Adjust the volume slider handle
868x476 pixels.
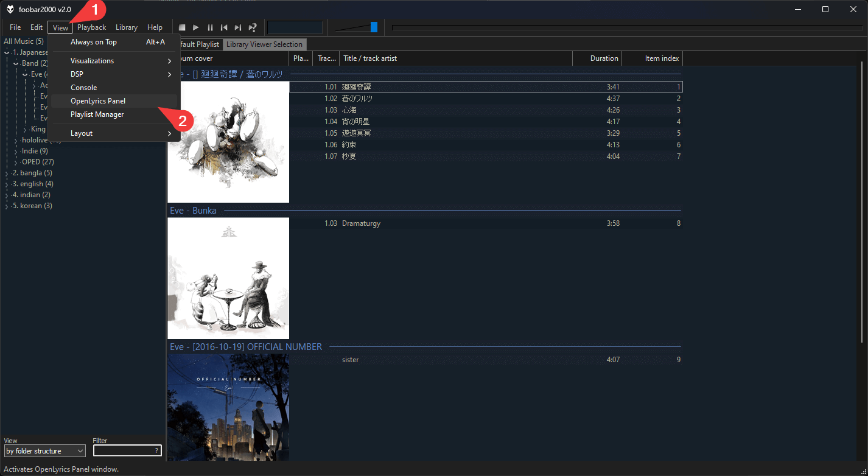coord(374,27)
